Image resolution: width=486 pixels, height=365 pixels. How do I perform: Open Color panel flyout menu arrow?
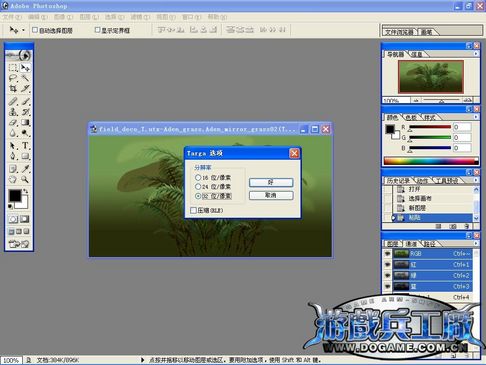(476, 117)
